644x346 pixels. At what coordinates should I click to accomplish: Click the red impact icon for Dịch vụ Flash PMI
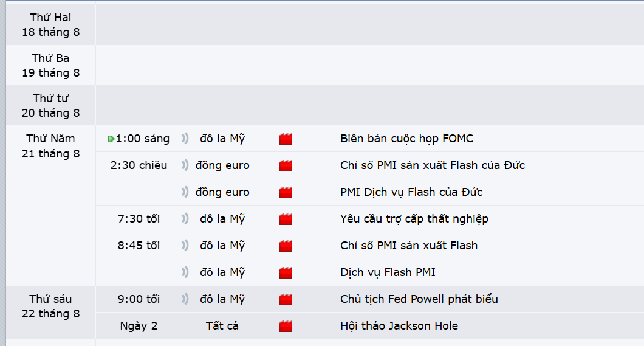pos(286,272)
